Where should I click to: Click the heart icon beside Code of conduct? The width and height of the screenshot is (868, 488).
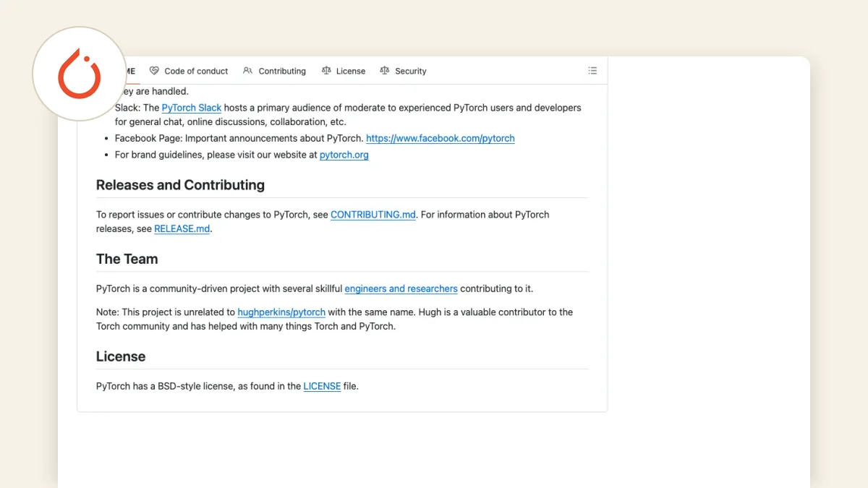154,71
